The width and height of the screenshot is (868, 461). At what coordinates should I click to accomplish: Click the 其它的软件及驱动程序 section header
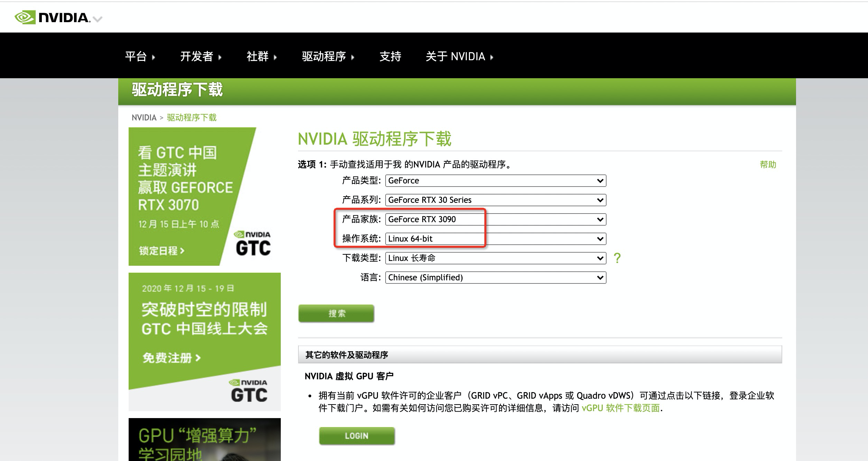click(540, 355)
